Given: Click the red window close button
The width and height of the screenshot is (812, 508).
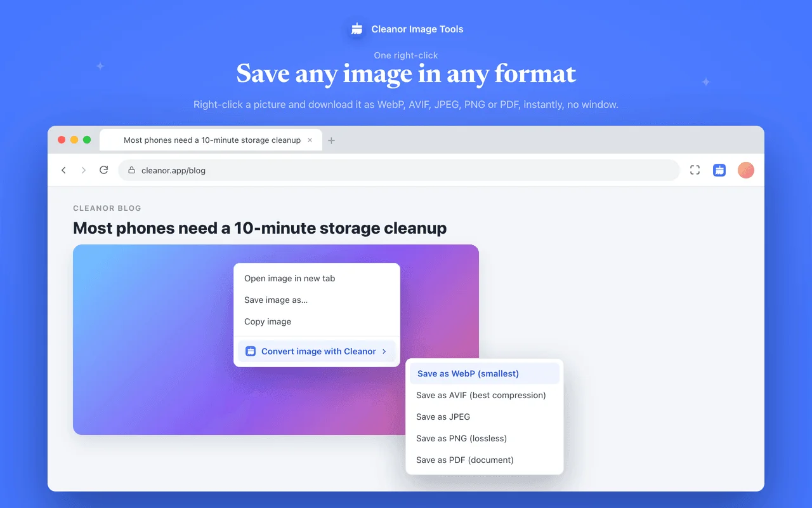Looking at the screenshot, I should 62,140.
